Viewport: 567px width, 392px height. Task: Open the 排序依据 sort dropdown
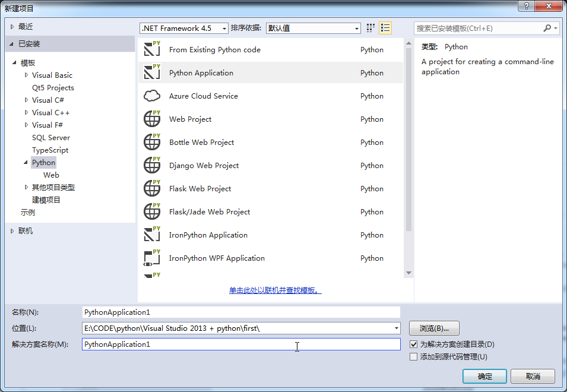pyautogui.click(x=354, y=27)
